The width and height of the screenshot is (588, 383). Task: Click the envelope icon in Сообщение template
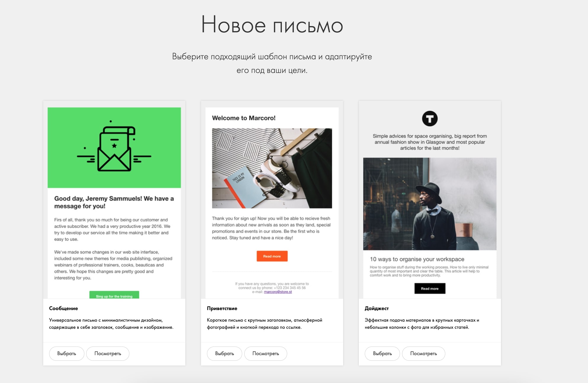pos(114,146)
